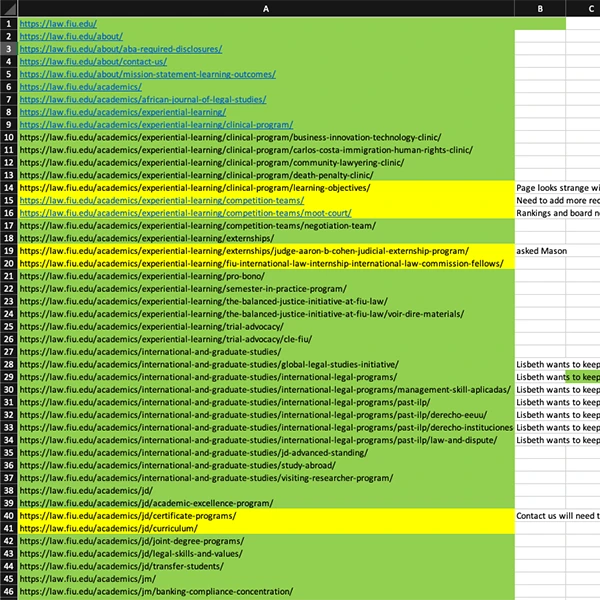
Task: Select column A header
Action: tap(266, 8)
